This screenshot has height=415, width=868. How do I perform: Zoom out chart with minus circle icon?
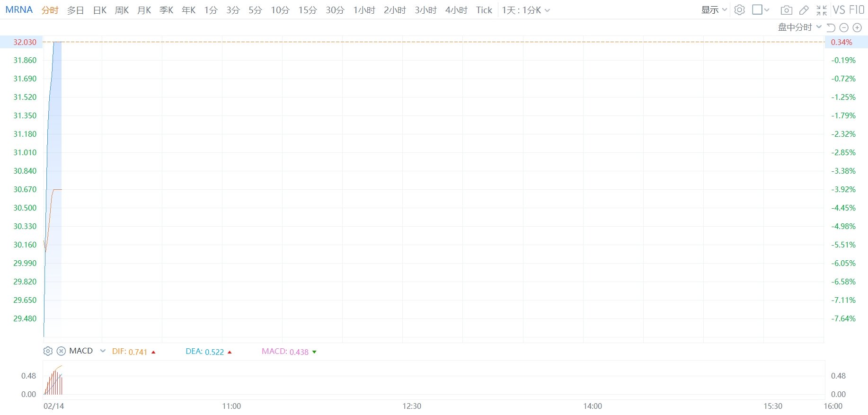coord(843,27)
